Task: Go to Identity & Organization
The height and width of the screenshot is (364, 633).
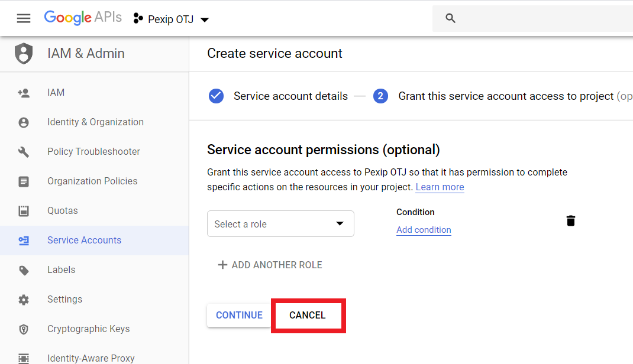Action: click(x=95, y=122)
